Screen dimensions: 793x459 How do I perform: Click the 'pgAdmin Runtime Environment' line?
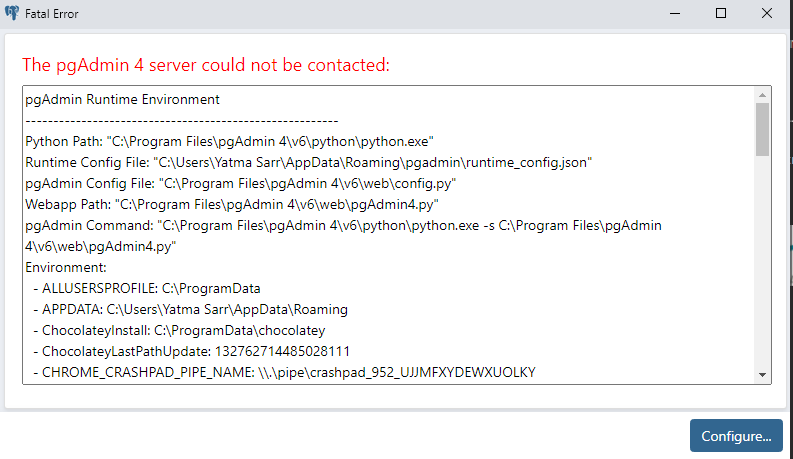click(122, 99)
